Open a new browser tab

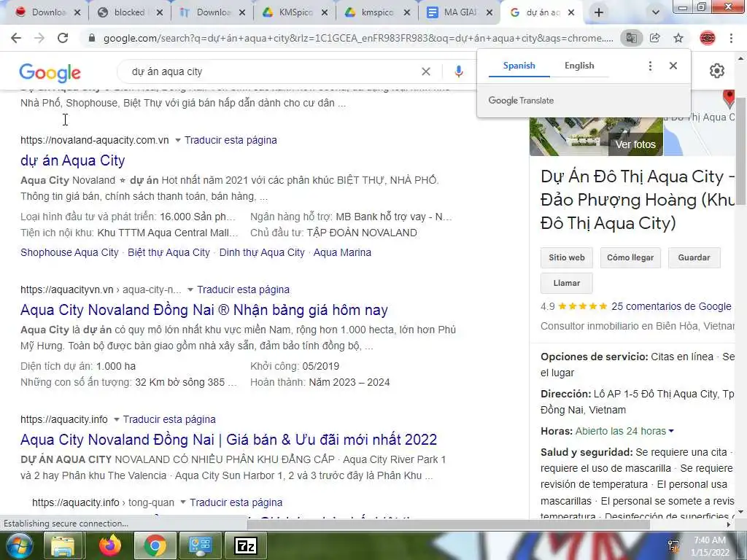point(599,13)
